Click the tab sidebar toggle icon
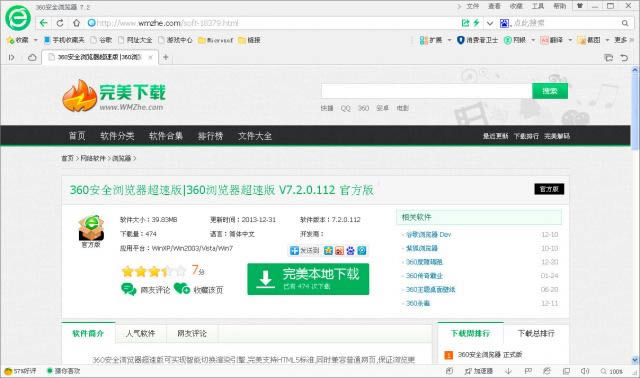Viewport: 640px width, 378px height. pos(11,58)
